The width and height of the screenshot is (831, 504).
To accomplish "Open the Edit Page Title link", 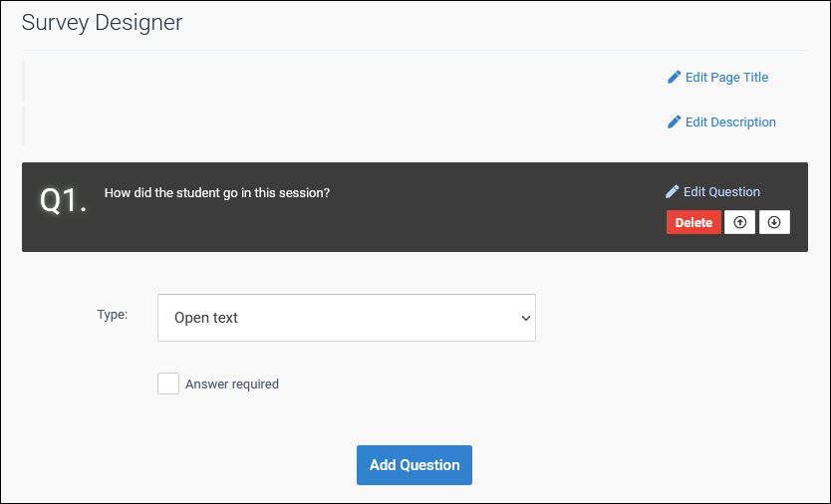I will coord(726,77).
